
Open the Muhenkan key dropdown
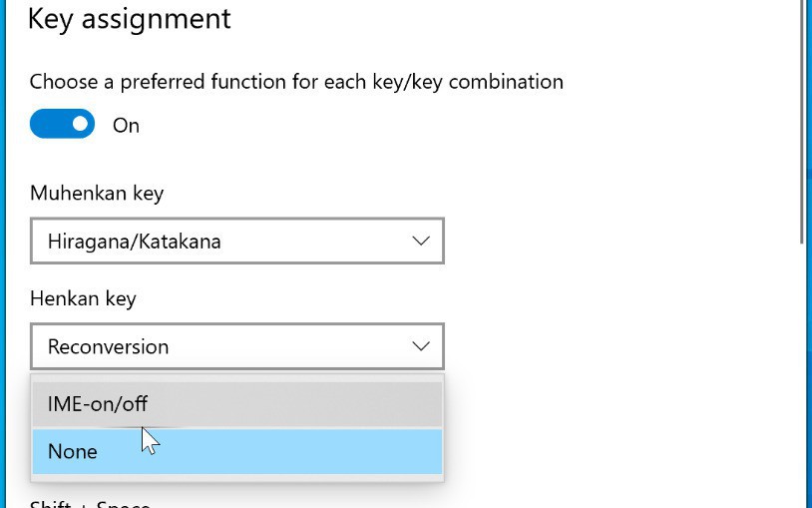[x=236, y=242]
